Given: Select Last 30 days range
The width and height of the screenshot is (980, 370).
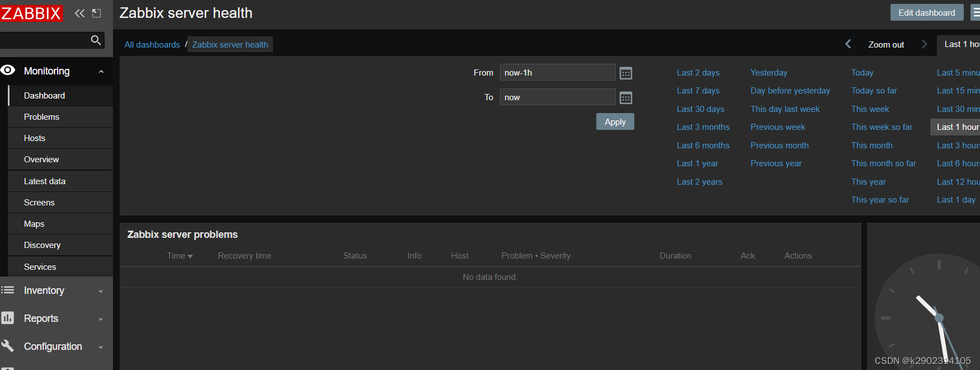Looking at the screenshot, I should (x=700, y=109).
